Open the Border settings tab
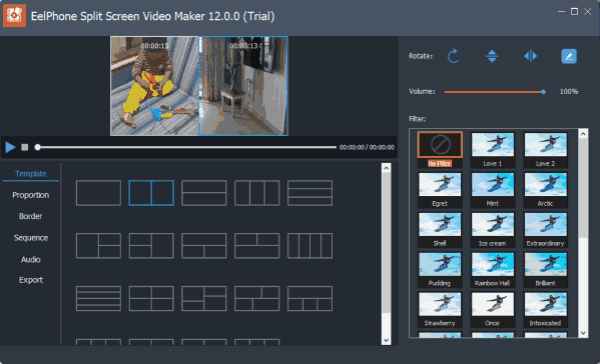 coord(31,216)
